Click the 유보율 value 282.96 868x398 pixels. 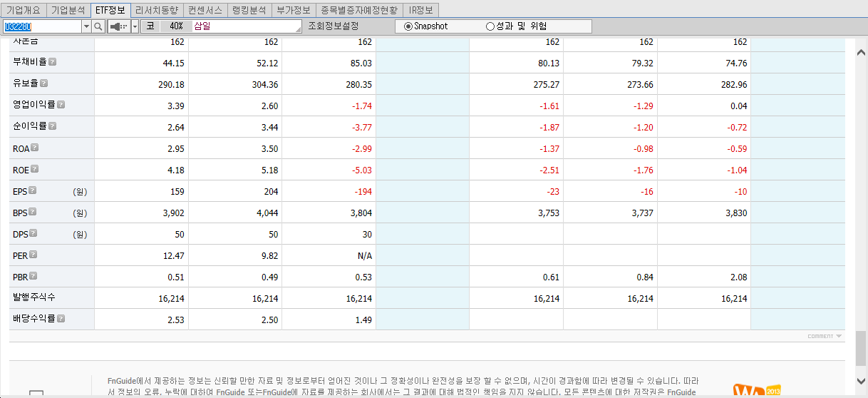coord(734,85)
